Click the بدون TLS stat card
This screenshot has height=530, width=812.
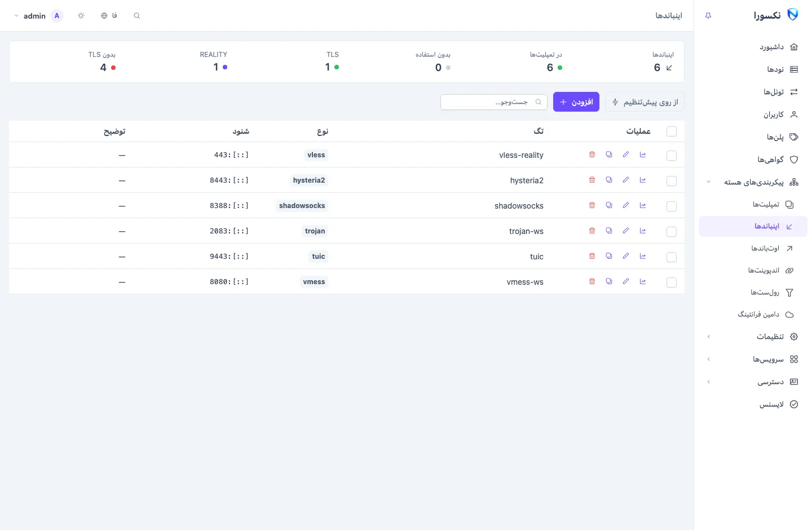pos(102,61)
